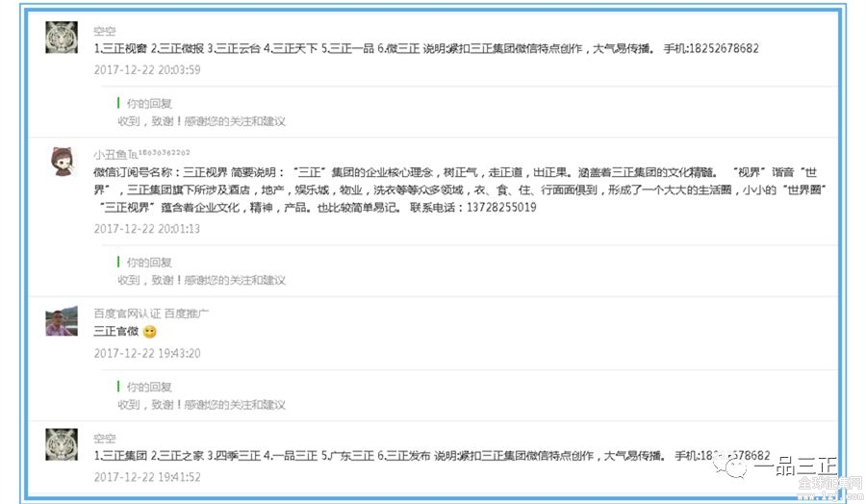Click the phone number 13728255019
Screen dimensions: 866x504
[x=501, y=208]
